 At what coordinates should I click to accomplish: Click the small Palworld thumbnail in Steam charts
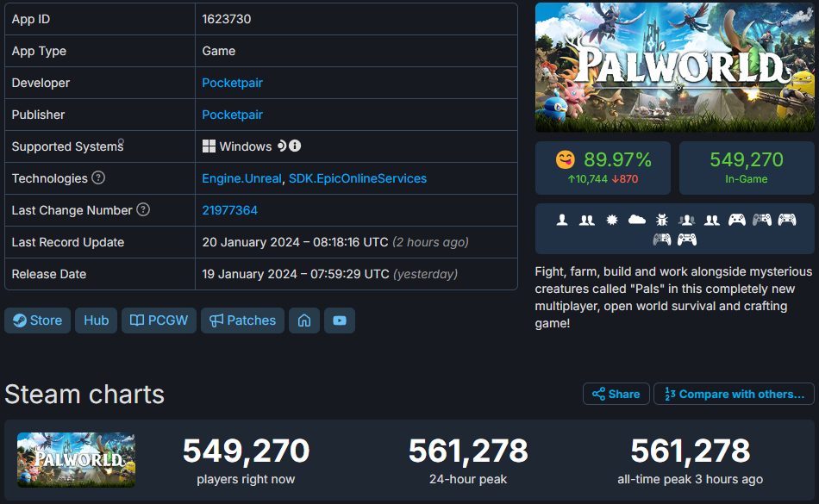(76, 460)
